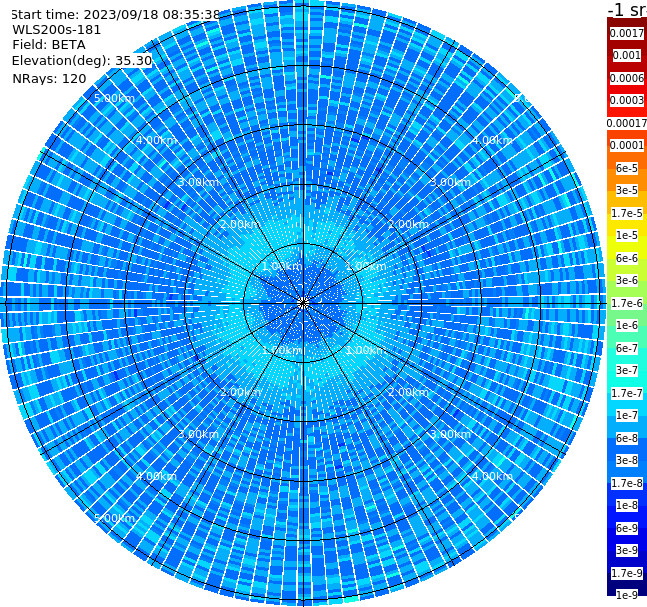Click the 0.00017 colorbar label

pyautogui.click(x=627, y=123)
